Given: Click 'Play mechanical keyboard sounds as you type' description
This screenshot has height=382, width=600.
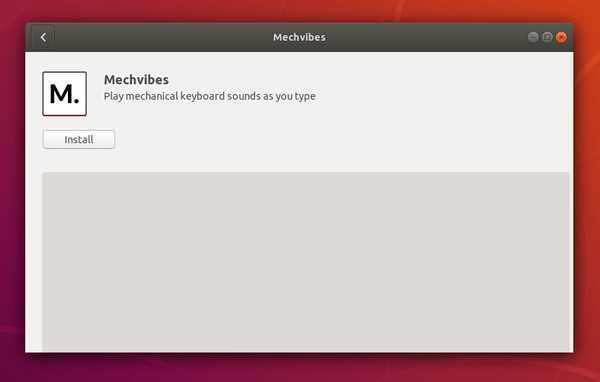Looking at the screenshot, I should tap(210, 96).
